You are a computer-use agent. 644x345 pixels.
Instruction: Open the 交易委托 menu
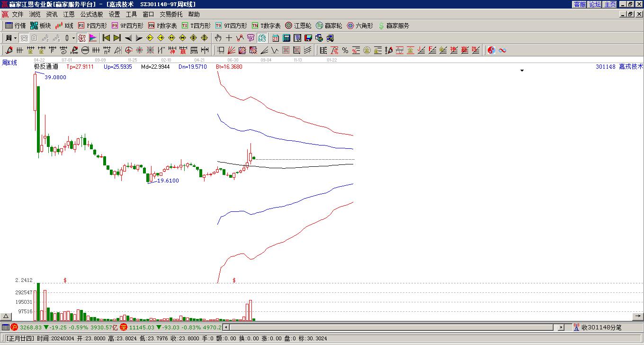pyautogui.click(x=171, y=14)
